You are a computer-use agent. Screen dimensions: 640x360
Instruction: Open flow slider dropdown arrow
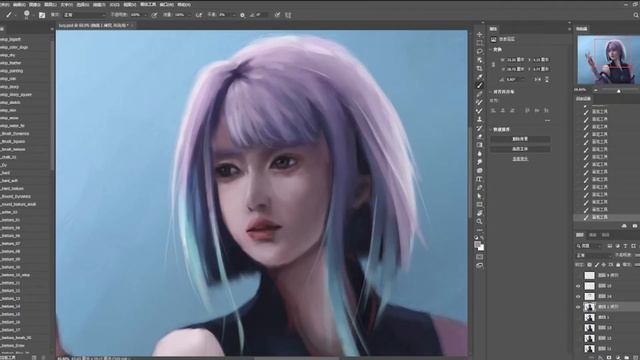click(190, 15)
